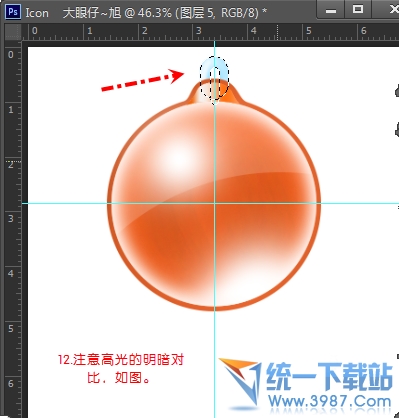Click the Photoshop Ps icon in title bar

(x=13, y=12)
